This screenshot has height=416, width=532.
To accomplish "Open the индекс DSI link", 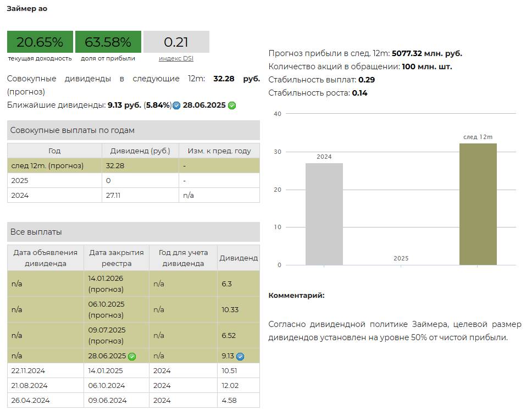I will (176, 58).
